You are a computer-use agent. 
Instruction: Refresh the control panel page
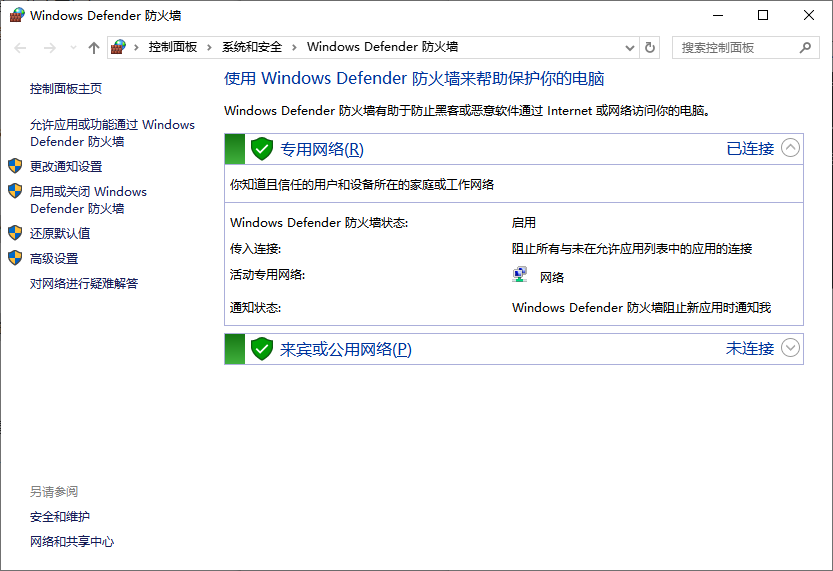pyautogui.click(x=649, y=48)
